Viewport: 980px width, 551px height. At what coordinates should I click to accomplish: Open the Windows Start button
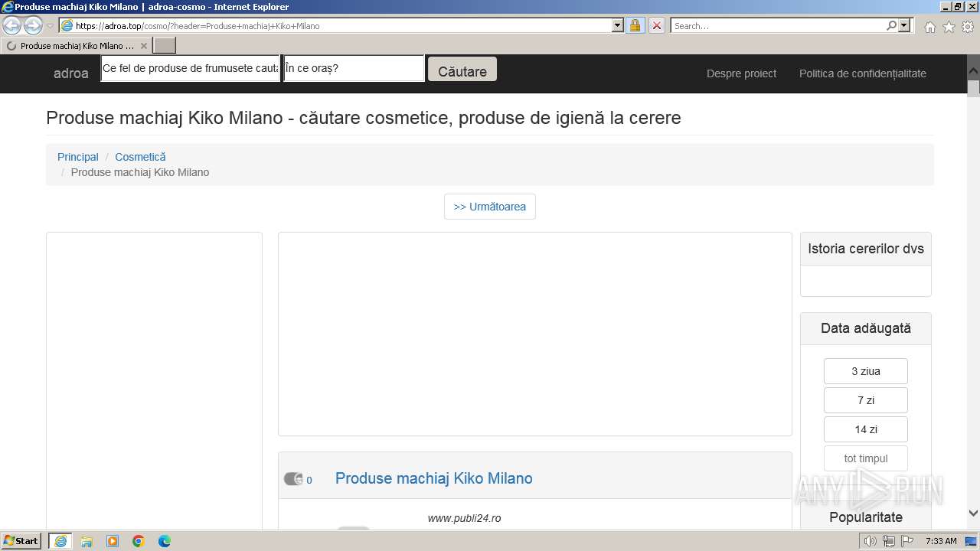click(x=21, y=540)
